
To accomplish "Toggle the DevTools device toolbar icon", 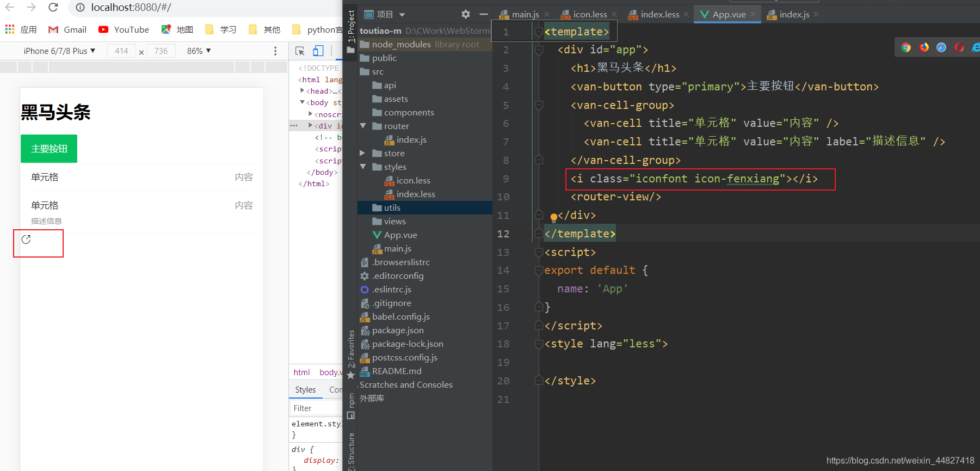I will [318, 51].
